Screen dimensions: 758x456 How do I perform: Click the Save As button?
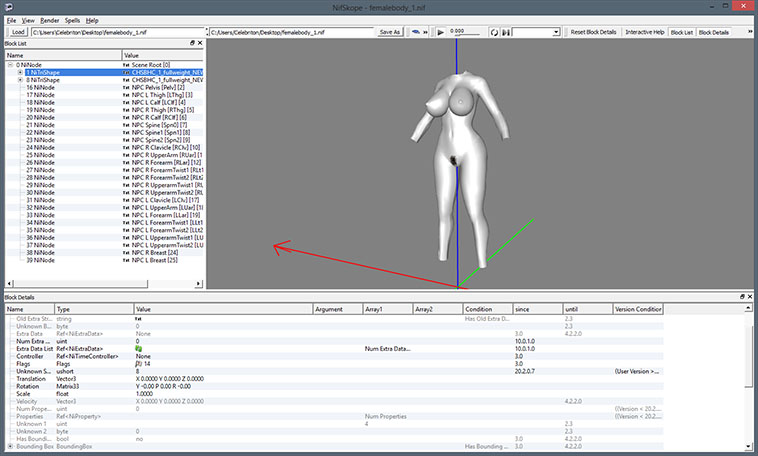(390, 32)
